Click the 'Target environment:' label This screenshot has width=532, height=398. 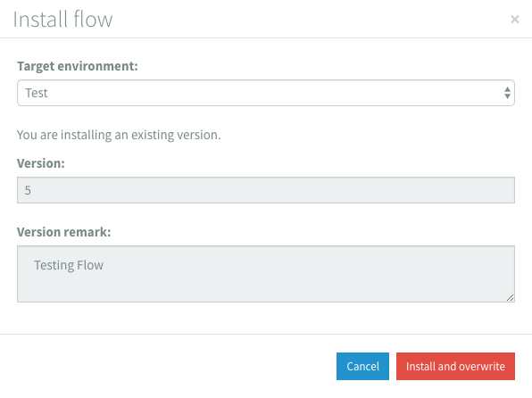click(78, 66)
